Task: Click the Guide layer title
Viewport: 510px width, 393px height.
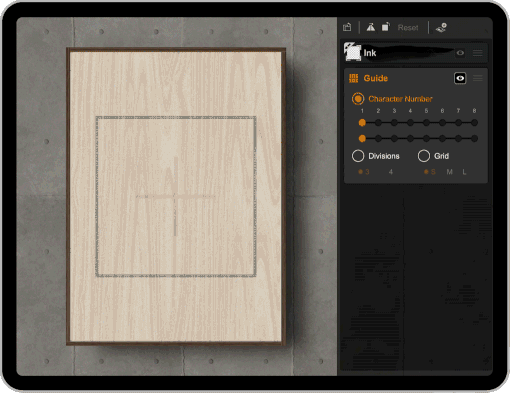Action: (x=376, y=78)
